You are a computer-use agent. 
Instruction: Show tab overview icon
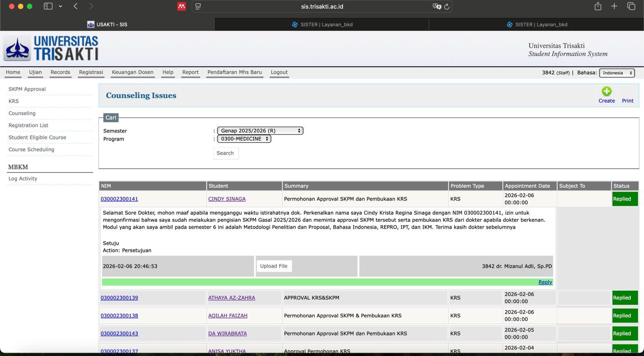[x=631, y=6]
